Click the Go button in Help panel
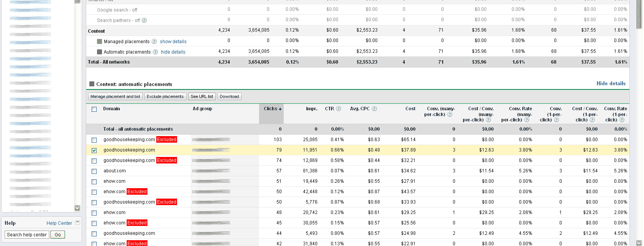Viewport: 644px width, 246px height. tap(58, 234)
